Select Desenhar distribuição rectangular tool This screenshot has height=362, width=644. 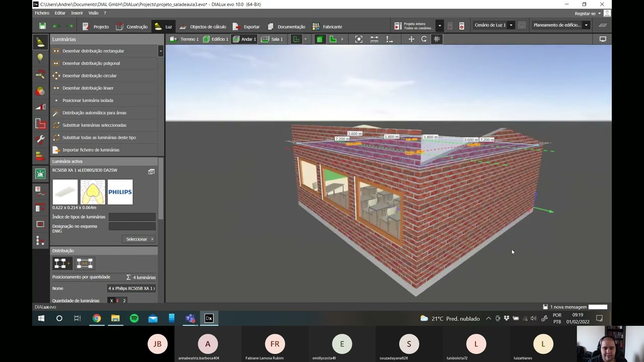[104, 51]
